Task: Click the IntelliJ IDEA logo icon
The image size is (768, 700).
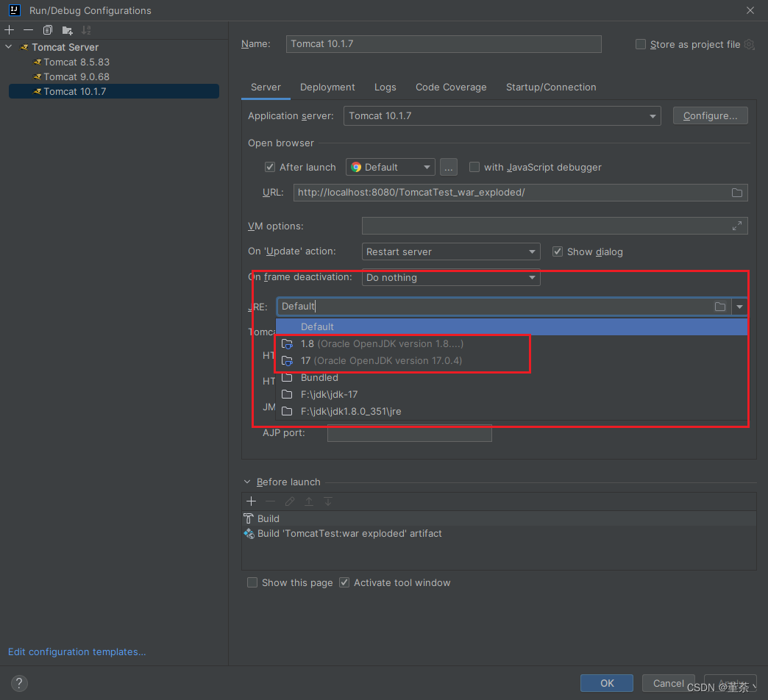Action: click(15, 10)
